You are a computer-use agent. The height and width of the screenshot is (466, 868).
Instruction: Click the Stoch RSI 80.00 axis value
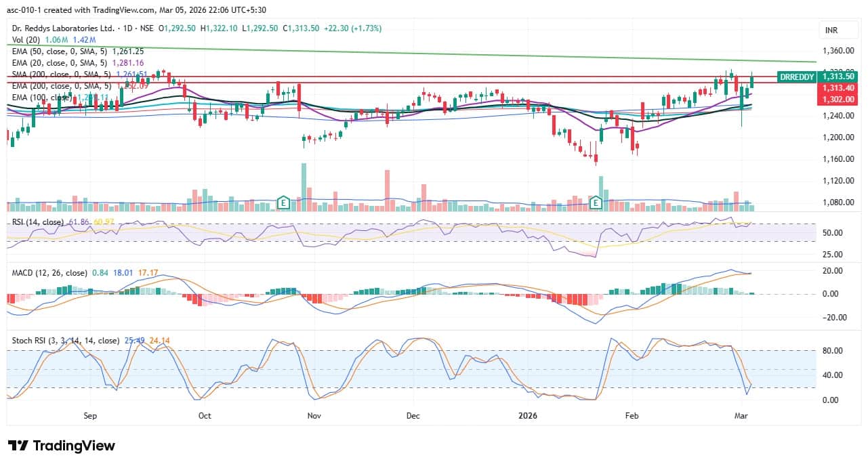point(833,351)
